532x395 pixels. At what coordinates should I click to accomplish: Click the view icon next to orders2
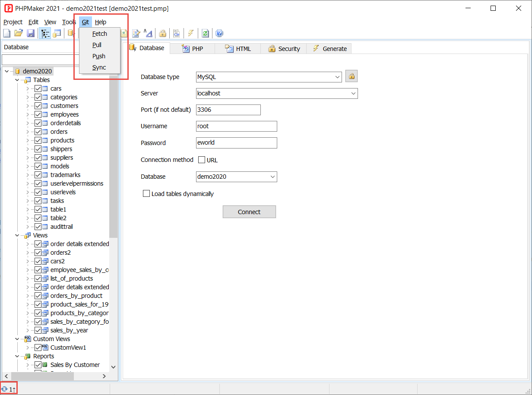45,253
